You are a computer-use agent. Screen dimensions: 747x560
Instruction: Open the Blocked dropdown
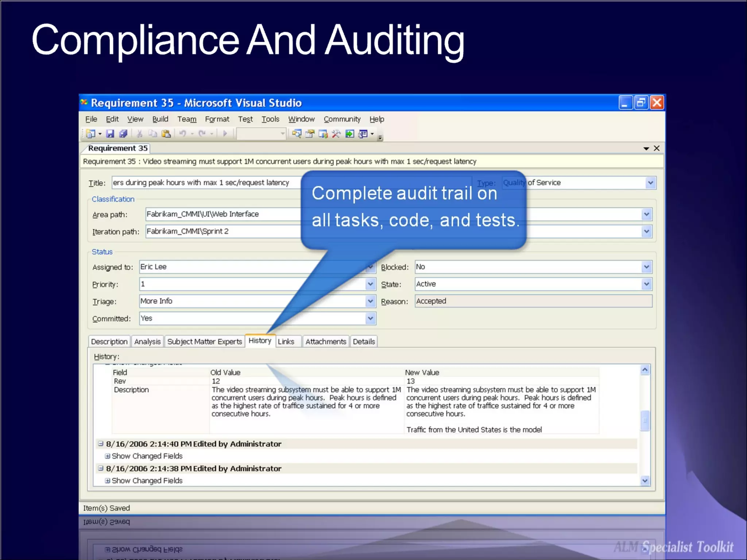[646, 267]
